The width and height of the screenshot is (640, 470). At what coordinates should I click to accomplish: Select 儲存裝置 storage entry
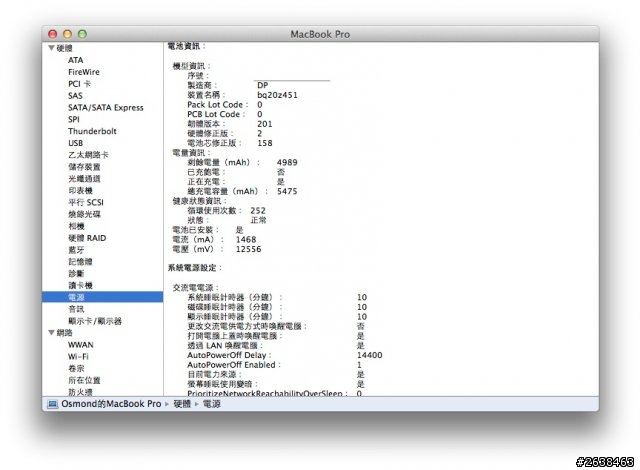click(84, 167)
